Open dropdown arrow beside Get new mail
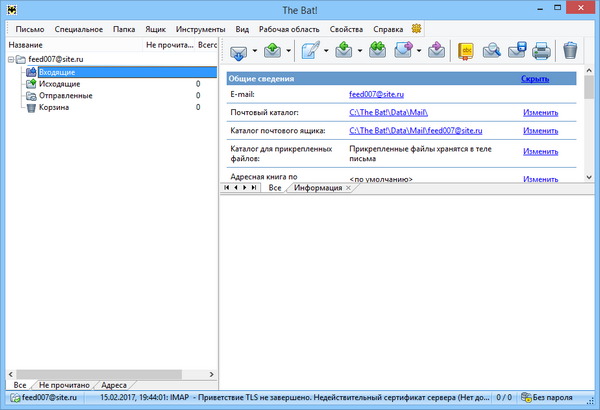Screen dimensions: 600x410 256,50
